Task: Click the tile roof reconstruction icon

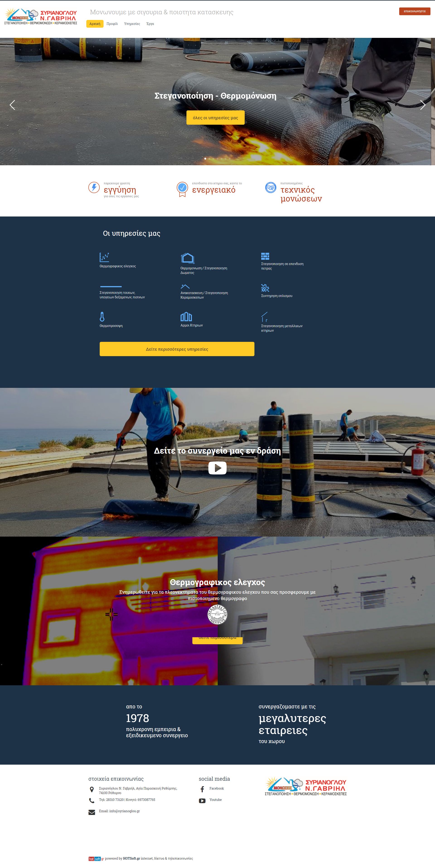Action: tap(185, 286)
